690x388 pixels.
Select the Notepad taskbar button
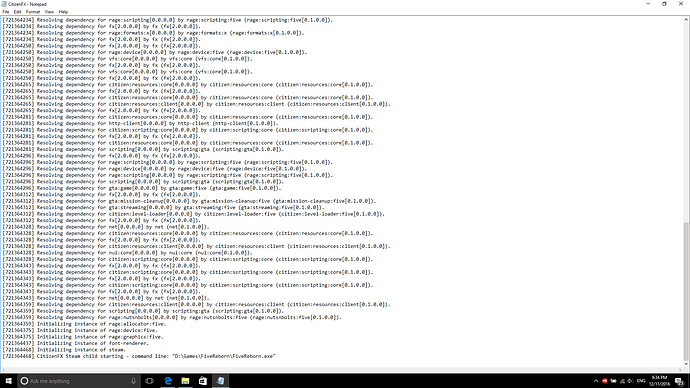(x=220, y=381)
